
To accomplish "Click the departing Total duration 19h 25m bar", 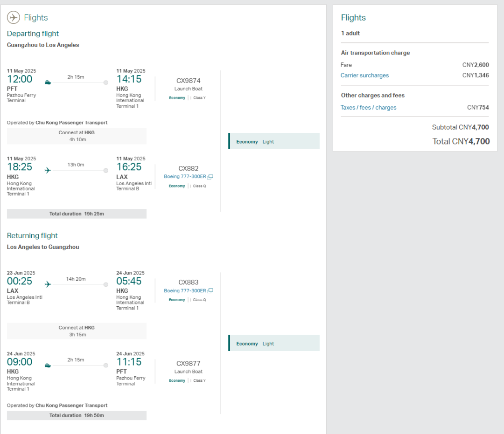I will coord(77,214).
